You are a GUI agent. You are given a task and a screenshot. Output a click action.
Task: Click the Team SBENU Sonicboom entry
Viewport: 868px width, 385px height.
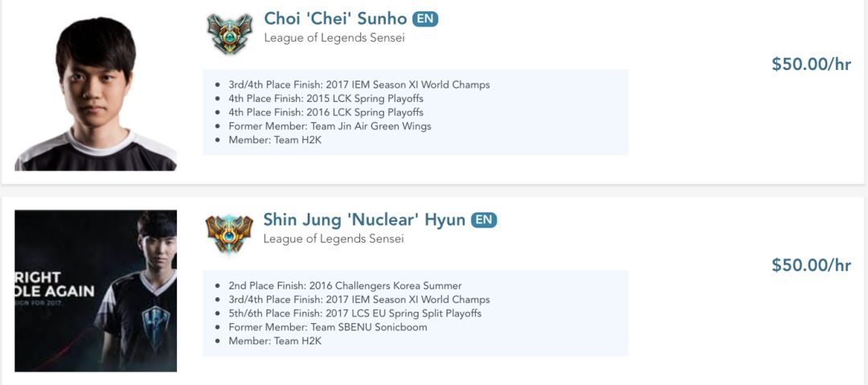click(327, 327)
